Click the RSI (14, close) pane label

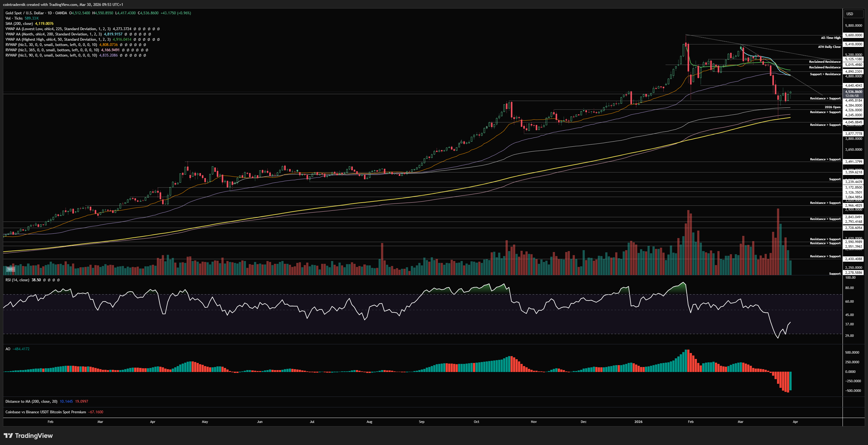pos(17,280)
